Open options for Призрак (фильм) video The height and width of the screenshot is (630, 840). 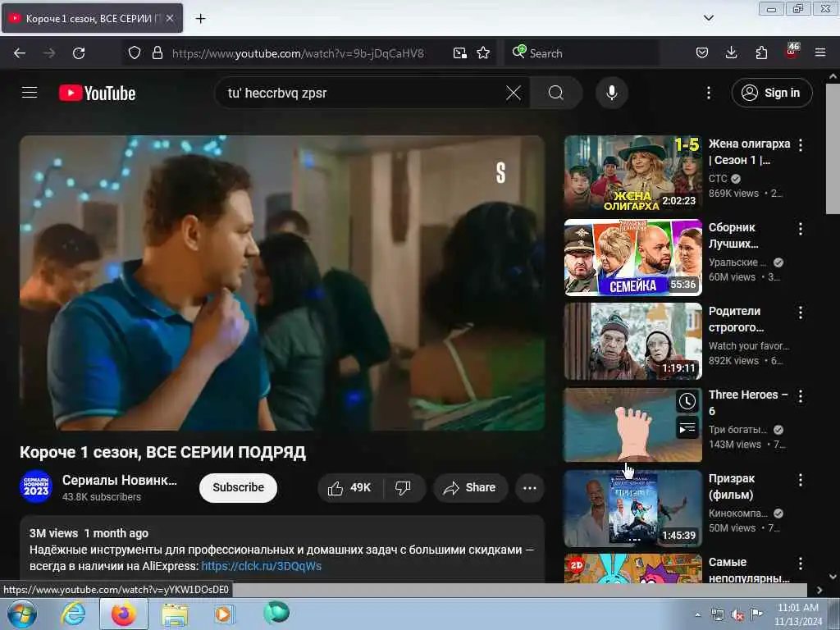point(801,480)
